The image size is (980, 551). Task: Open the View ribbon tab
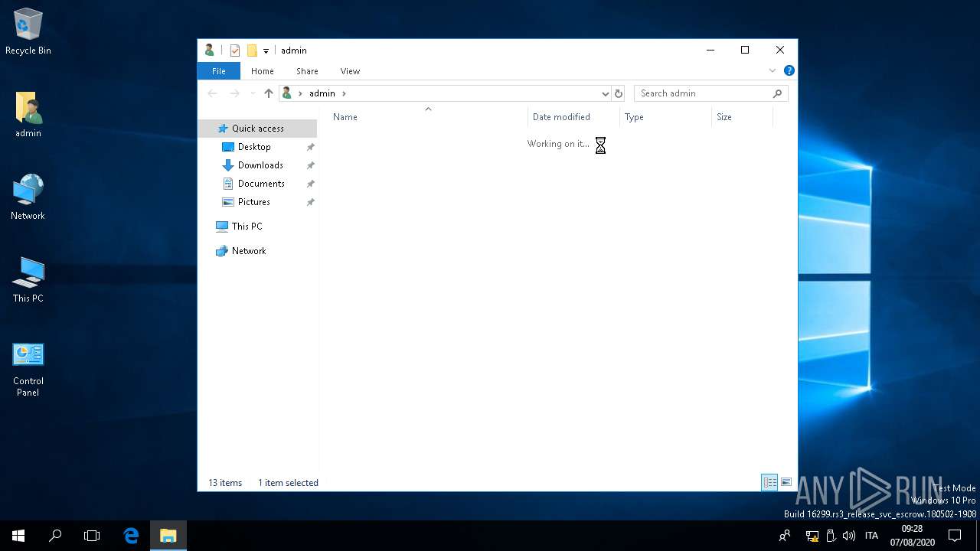(x=350, y=71)
